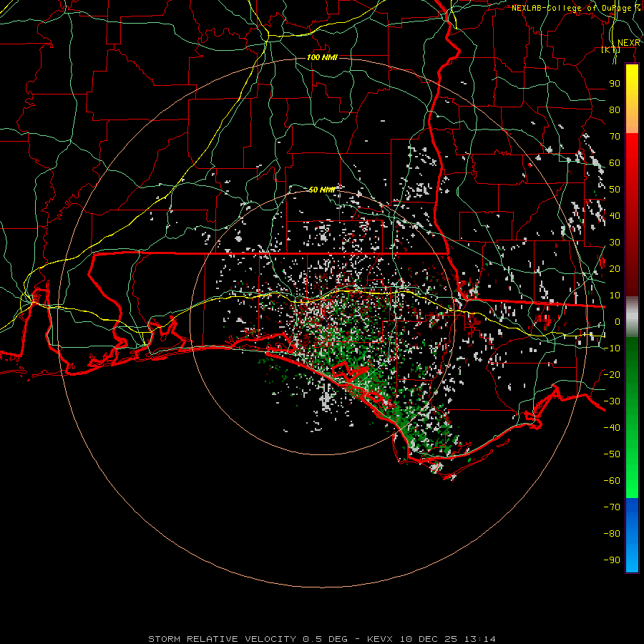This screenshot has height=644, width=644.
Task: Click the -70 value on velocity scale
Action: pyautogui.click(x=612, y=507)
